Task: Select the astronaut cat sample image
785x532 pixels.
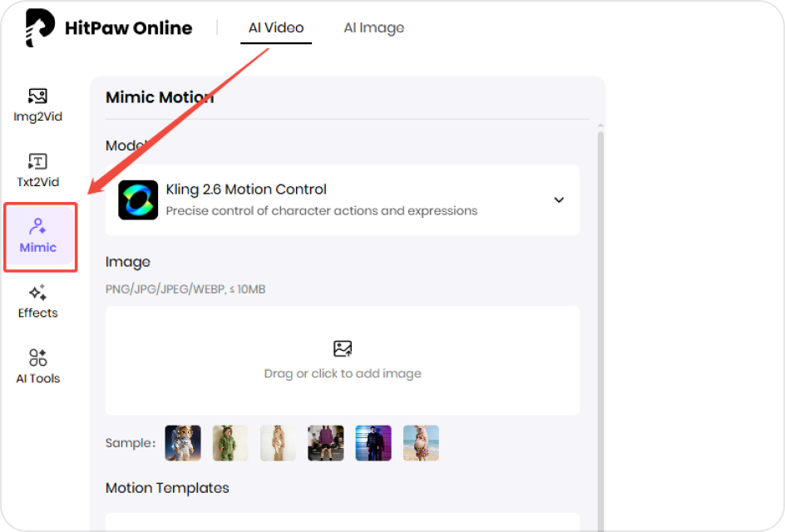Action: (182, 442)
